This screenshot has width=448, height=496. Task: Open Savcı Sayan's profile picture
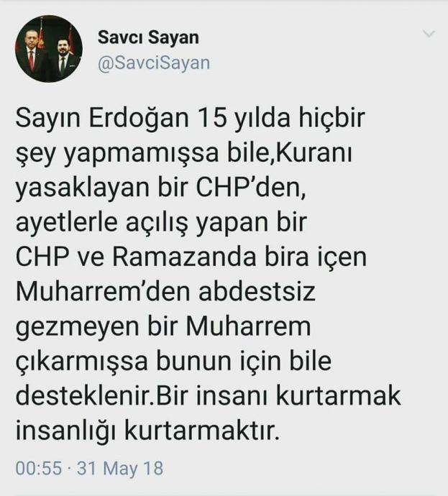(49, 49)
